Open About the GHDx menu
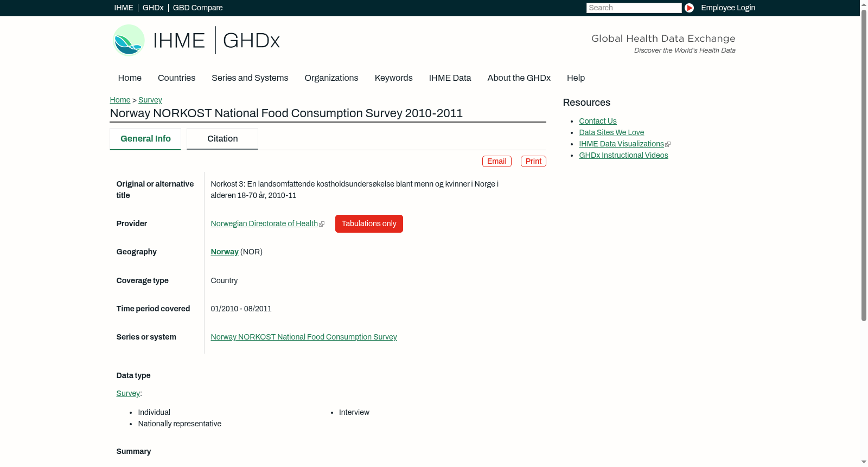Viewport: 868px width, 467px height. pyautogui.click(x=519, y=78)
